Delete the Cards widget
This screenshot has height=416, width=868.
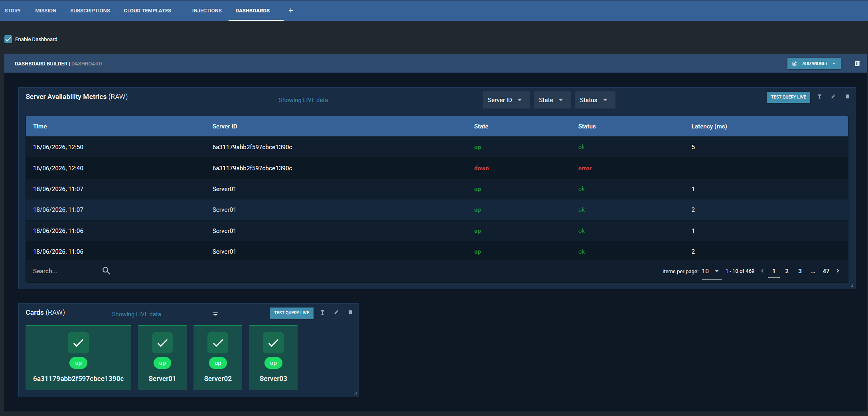[350, 312]
